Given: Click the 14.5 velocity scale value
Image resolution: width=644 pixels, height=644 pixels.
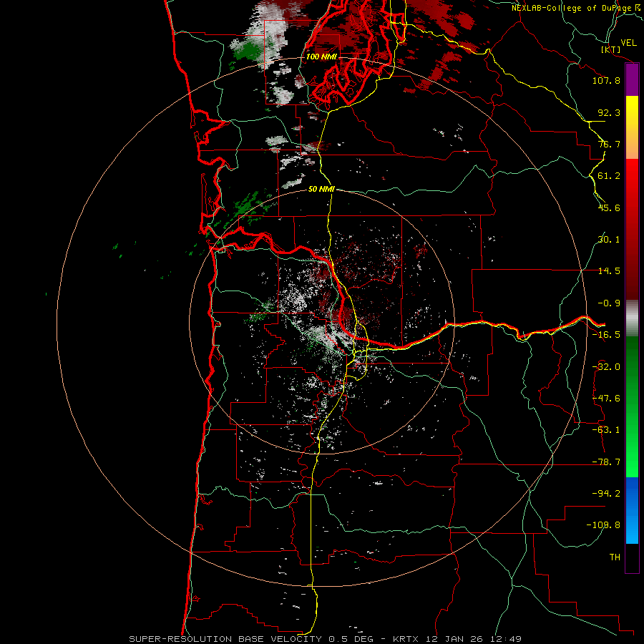Looking at the screenshot, I should (609, 271).
